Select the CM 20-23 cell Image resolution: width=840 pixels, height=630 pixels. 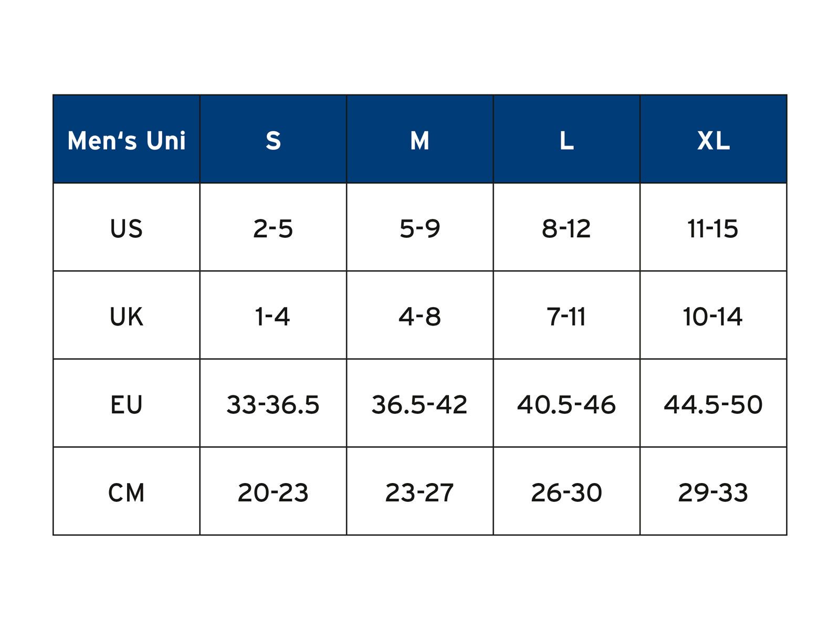(273, 492)
